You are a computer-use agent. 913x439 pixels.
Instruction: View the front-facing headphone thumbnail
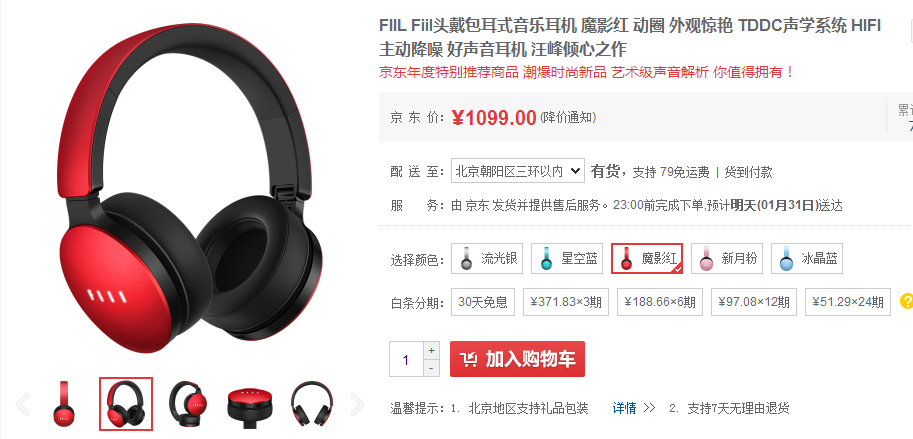coord(312,403)
